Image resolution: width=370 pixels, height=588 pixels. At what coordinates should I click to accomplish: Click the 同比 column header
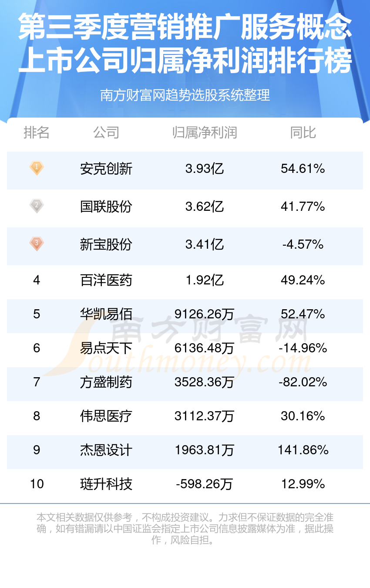(x=303, y=132)
